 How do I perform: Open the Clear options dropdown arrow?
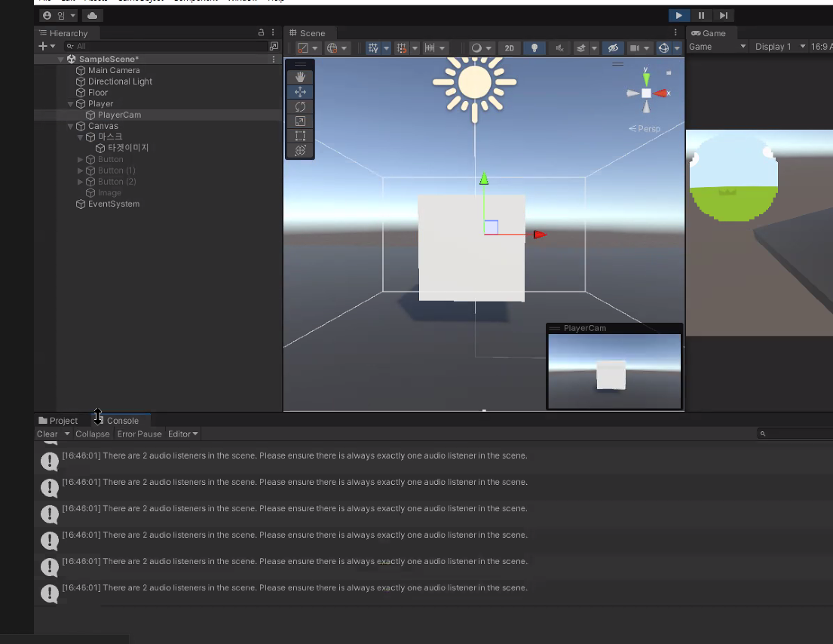(x=67, y=434)
